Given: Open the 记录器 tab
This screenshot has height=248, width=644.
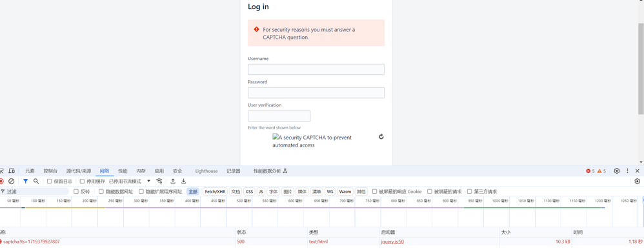Looking at the screenshot, I should 234,171.
